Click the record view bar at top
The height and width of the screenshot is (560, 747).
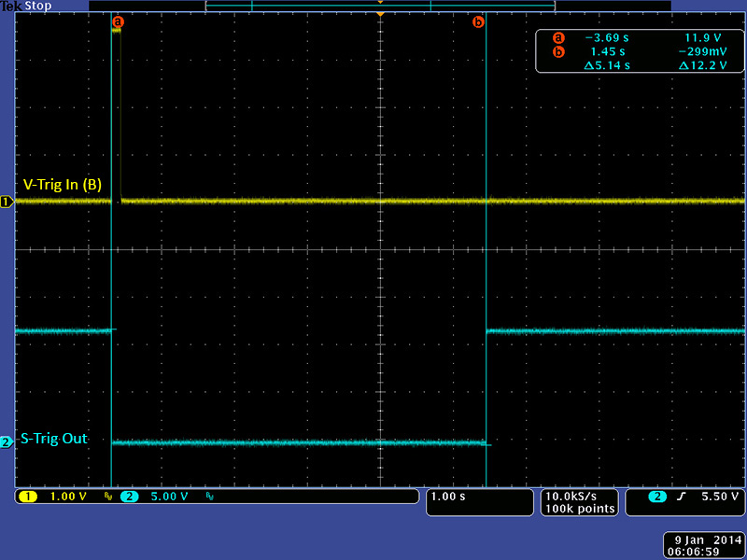[x=380, y=6]
